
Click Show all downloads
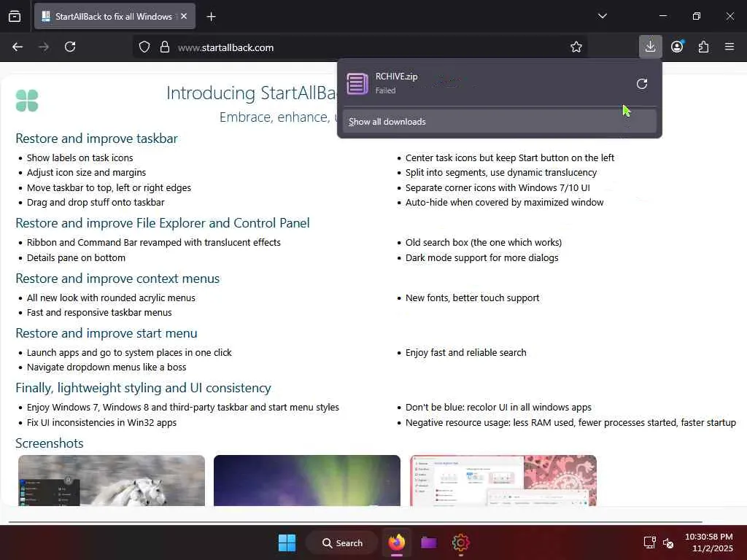(x=499, y=122)
